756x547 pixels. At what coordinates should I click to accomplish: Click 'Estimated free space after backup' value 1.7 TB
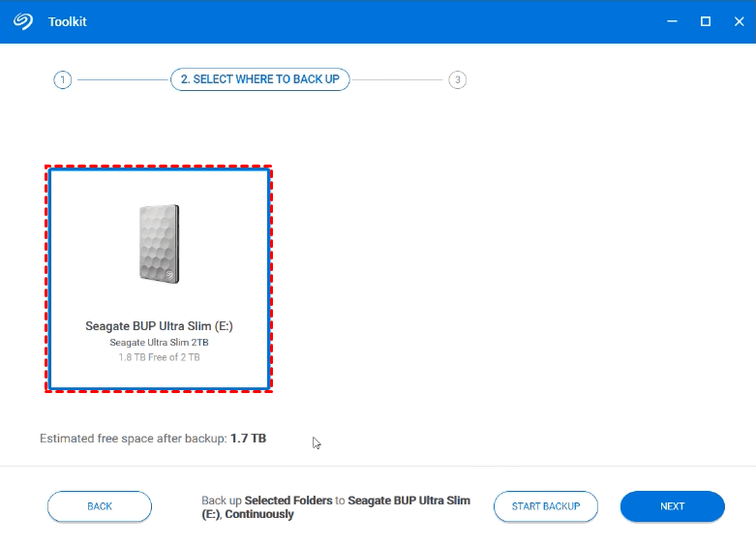[x=249, y=439]
